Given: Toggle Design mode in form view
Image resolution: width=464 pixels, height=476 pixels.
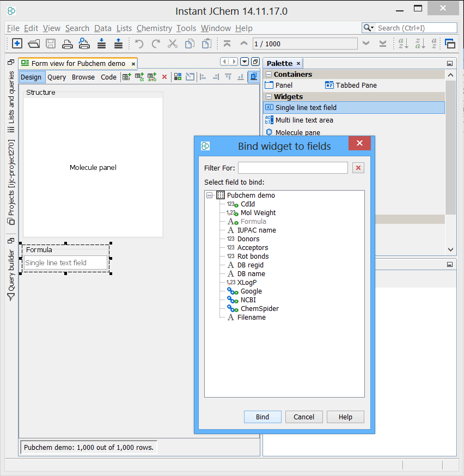Looking at the screenshot, I should click(31, 77).
